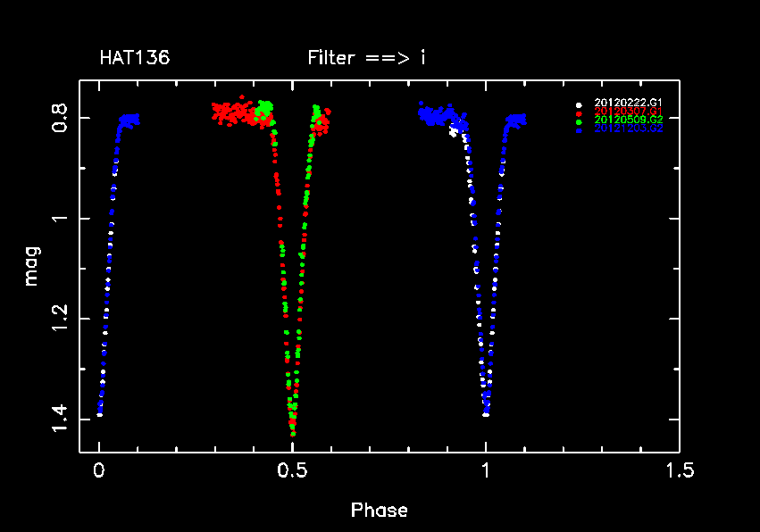Select the 20121203.G2 legend label
This screenshot has width=760, height=532.
629,129
